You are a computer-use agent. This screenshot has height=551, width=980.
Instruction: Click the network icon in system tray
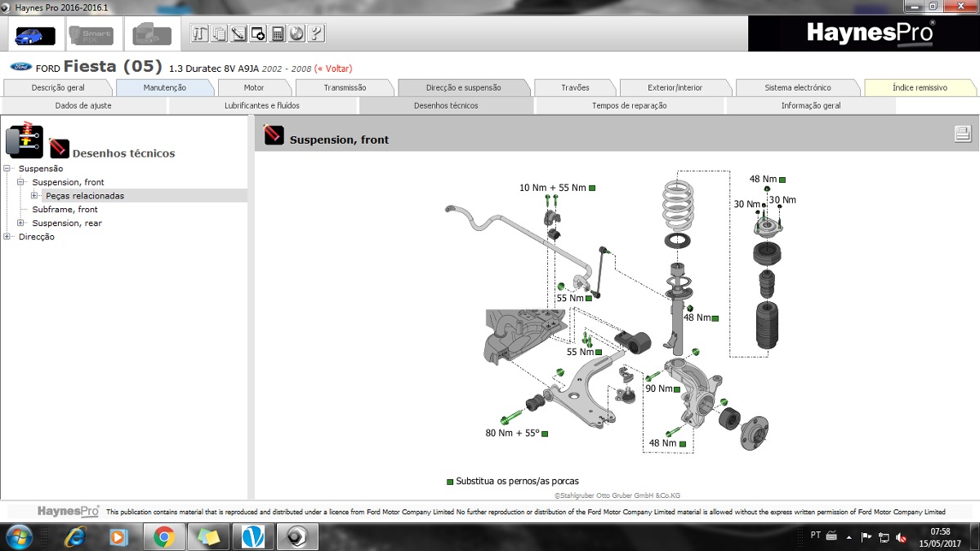point(884,537)
